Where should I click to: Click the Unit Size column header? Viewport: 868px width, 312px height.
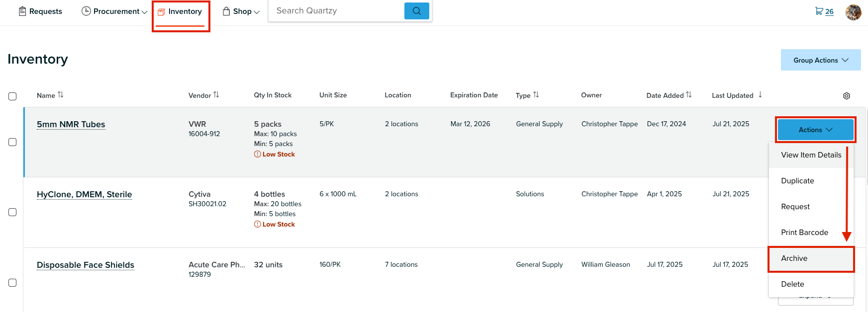(x=333, y=95)
